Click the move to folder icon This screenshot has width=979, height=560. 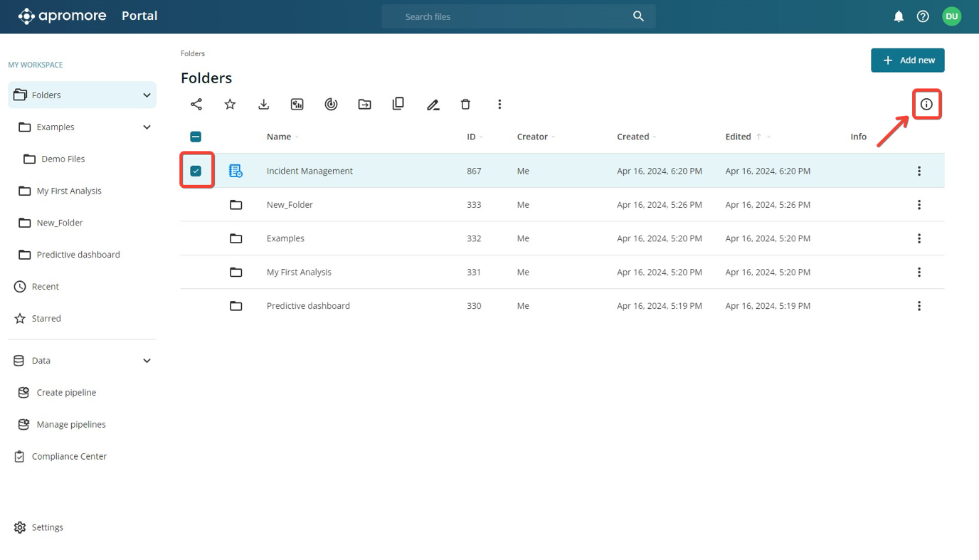point(364,105)
